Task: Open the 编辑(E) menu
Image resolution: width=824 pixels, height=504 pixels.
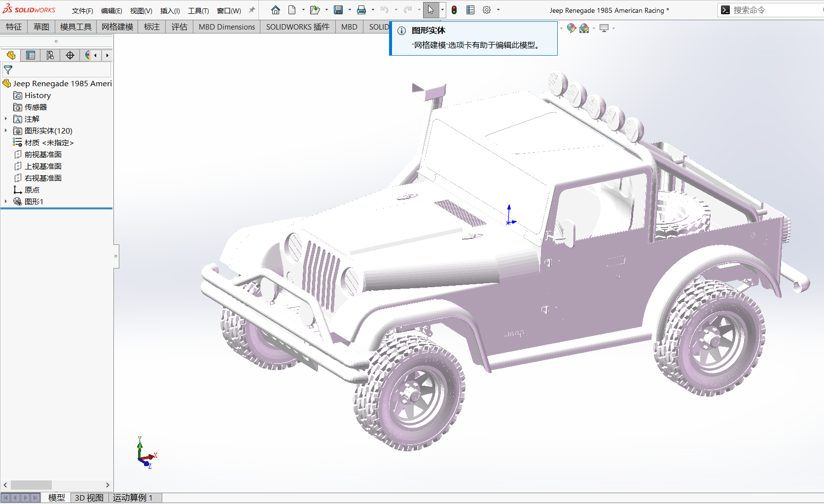Action: (x=111, y=10)
